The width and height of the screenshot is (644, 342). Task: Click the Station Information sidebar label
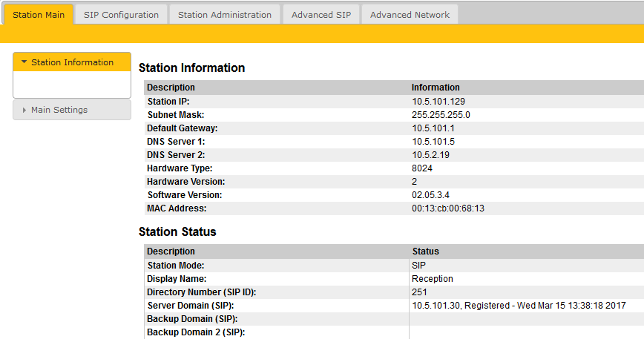click(72, 62)
